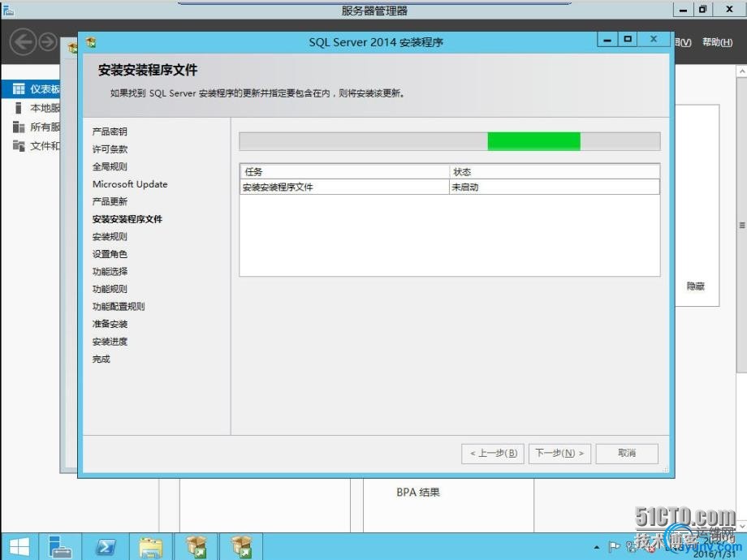Viewport: 747px width, 560px height.
Task: Open the Windows Start button
Action: point(19,547)
